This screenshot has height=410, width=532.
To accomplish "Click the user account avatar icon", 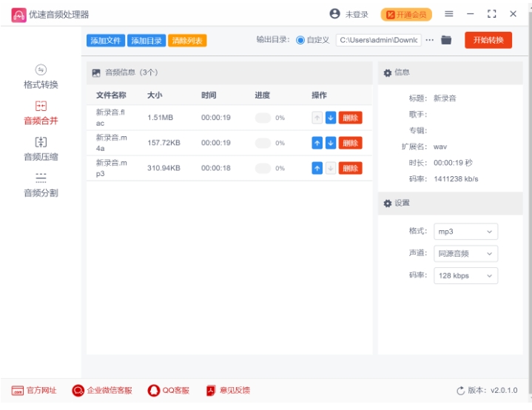I will [334, 13].
